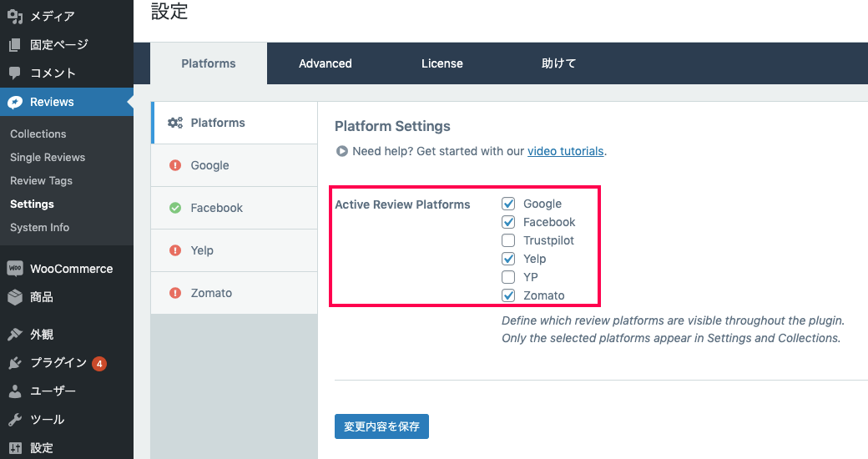
Task: Click the YP checkbox label text
Action: coord(530,277)
